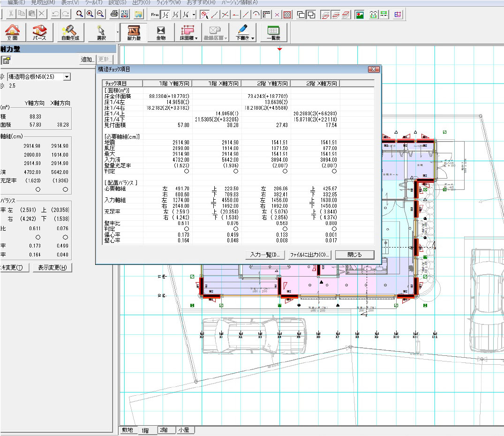
Task: Click the zoom out magnifier icon
Action: pos(100,14)
